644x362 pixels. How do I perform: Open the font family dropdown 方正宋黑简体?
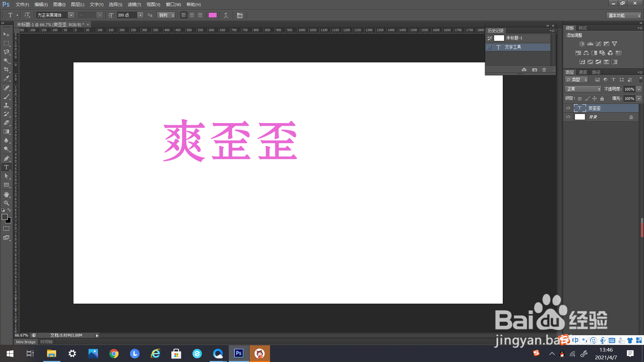click(71, 15)
